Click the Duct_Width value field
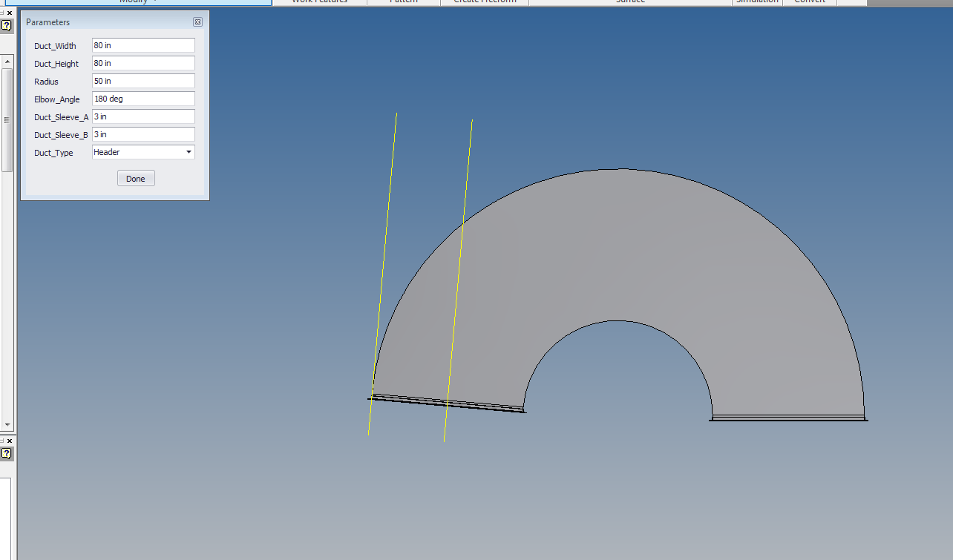The height and width of the screenshot is (560, 953). coord(143,45)
